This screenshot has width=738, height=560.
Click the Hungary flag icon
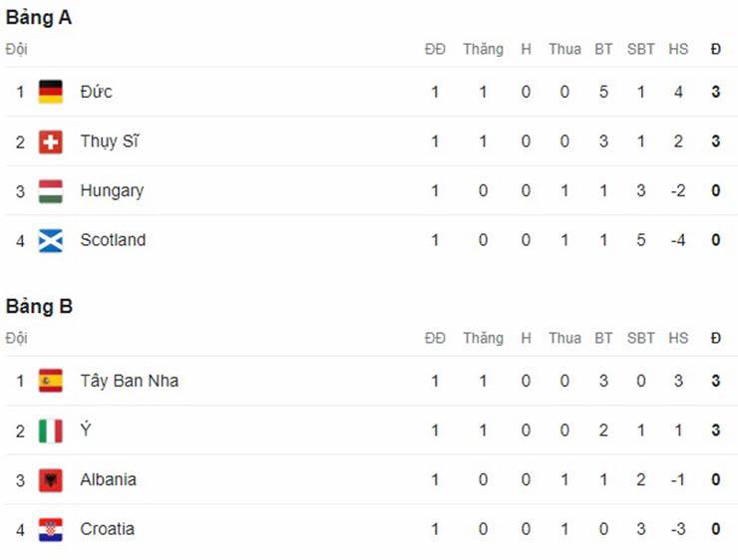pos(51,191)
